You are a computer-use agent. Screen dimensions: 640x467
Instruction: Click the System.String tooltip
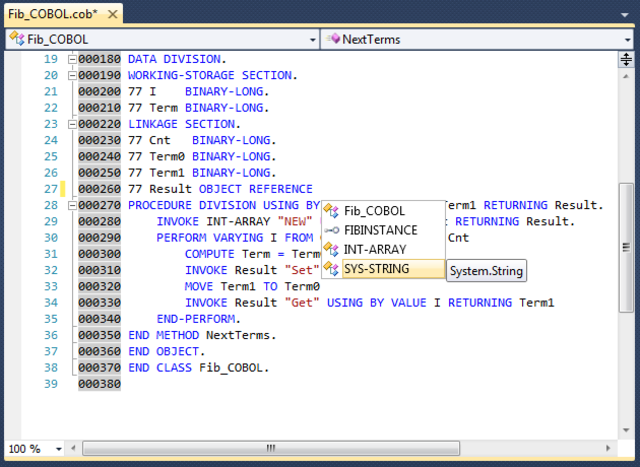pyautogui.click(x=487, y=271)
